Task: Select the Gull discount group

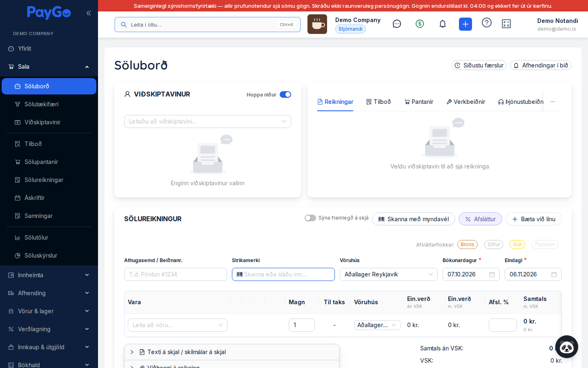Action: pyautogui.click(x=517, y=245)
